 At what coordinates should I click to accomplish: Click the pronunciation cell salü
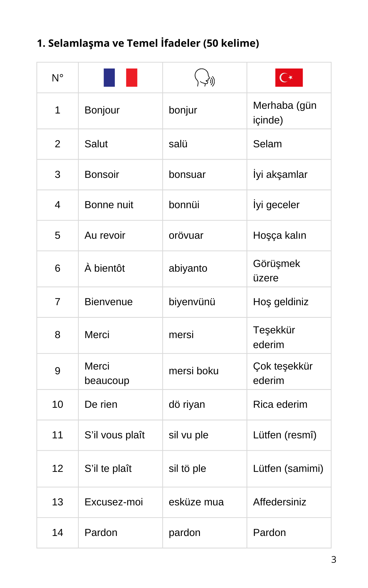coord(178,144)
